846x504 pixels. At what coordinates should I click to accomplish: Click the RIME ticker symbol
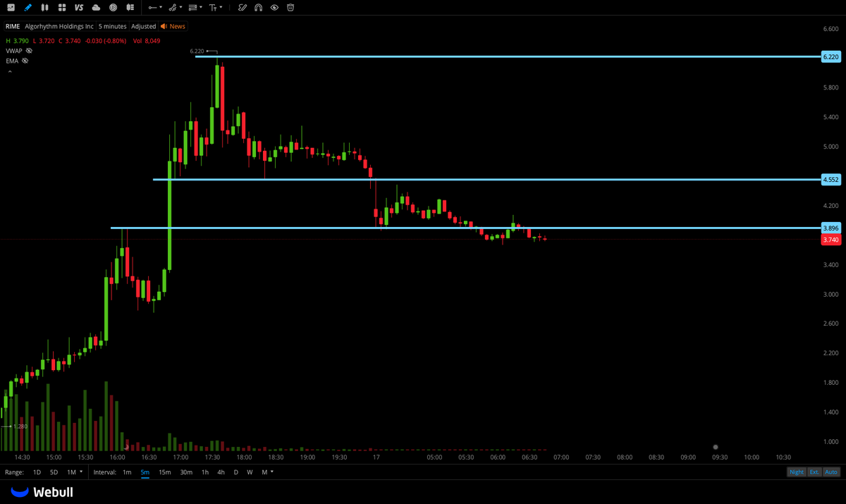13,26
